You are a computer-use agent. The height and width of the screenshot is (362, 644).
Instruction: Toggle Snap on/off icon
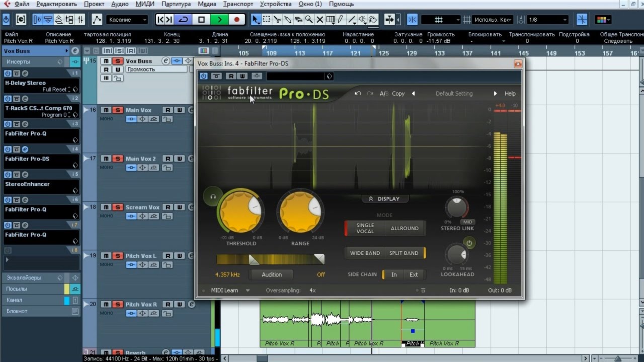[x=412, y=20]
